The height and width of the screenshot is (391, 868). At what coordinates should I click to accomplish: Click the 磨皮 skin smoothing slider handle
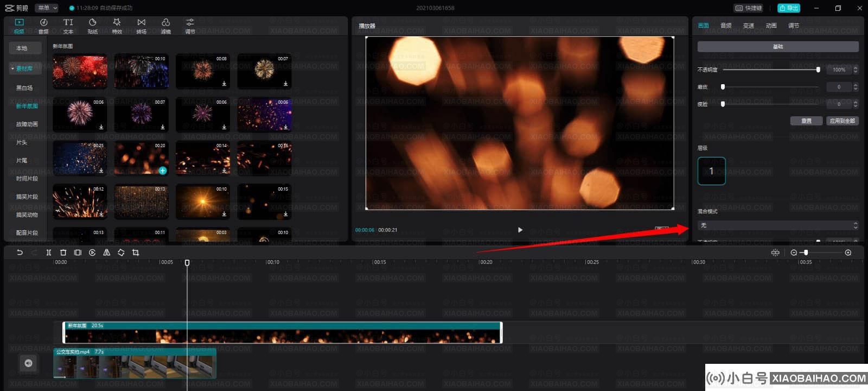coord(723,87)
